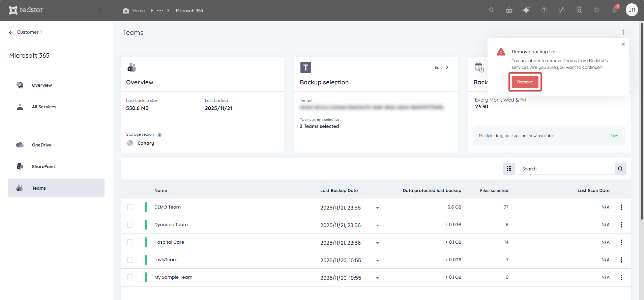Viewport: 644px width, 300px height.
Task: Open LuvisTeam row actions menu
Action: 621,260
